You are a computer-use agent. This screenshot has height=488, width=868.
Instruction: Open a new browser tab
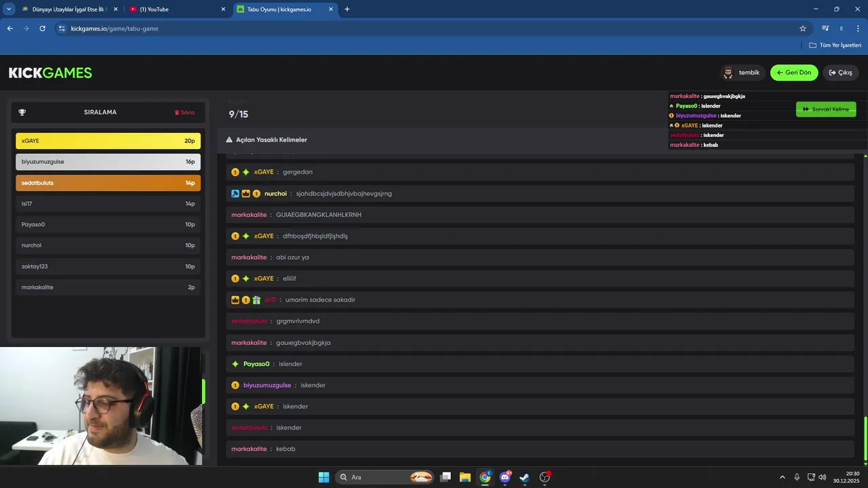pos(347,9)
